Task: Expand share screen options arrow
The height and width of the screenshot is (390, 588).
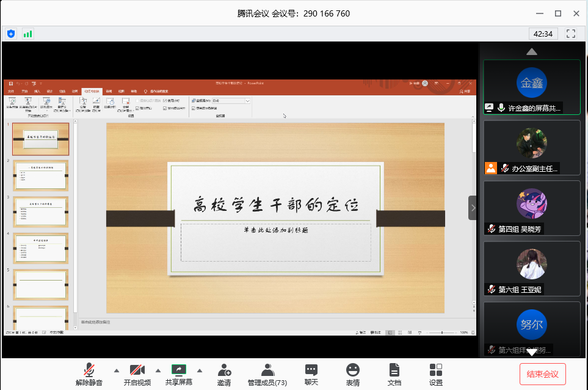Action: click(x=199, y=370)
